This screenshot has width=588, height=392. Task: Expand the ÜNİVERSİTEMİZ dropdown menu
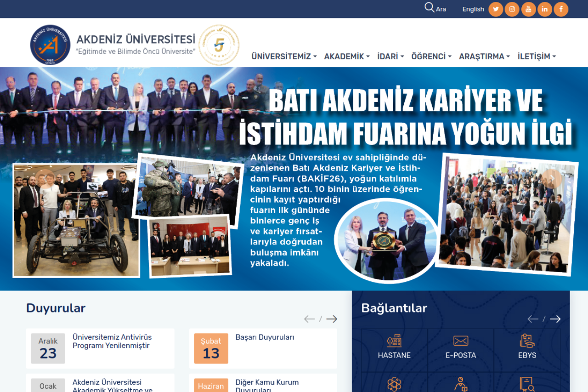[284, 57]
